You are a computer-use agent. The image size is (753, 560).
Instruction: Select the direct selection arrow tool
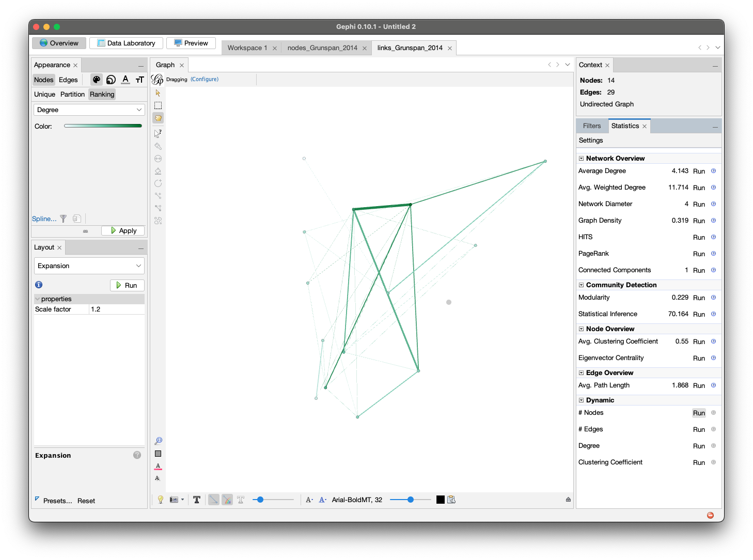(x=158, y=93)
